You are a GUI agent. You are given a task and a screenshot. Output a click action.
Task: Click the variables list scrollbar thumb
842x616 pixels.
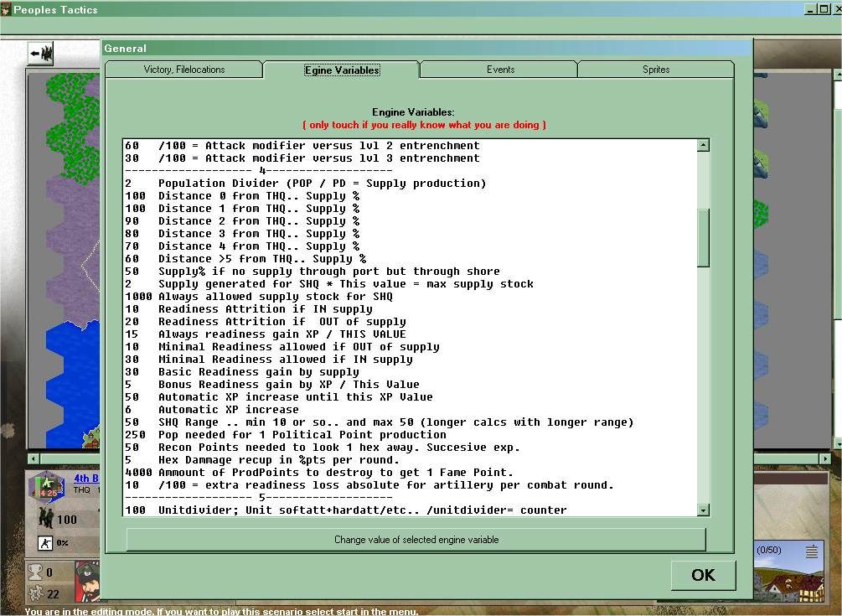coord(703,236)
